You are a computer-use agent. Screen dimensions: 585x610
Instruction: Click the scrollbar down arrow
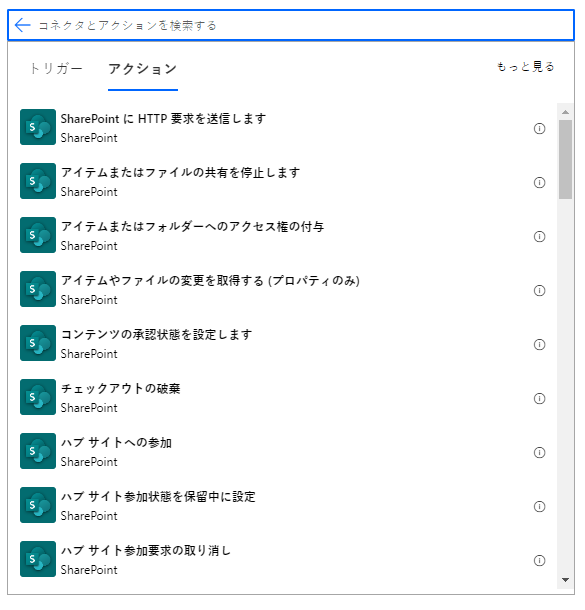[566, 580]
